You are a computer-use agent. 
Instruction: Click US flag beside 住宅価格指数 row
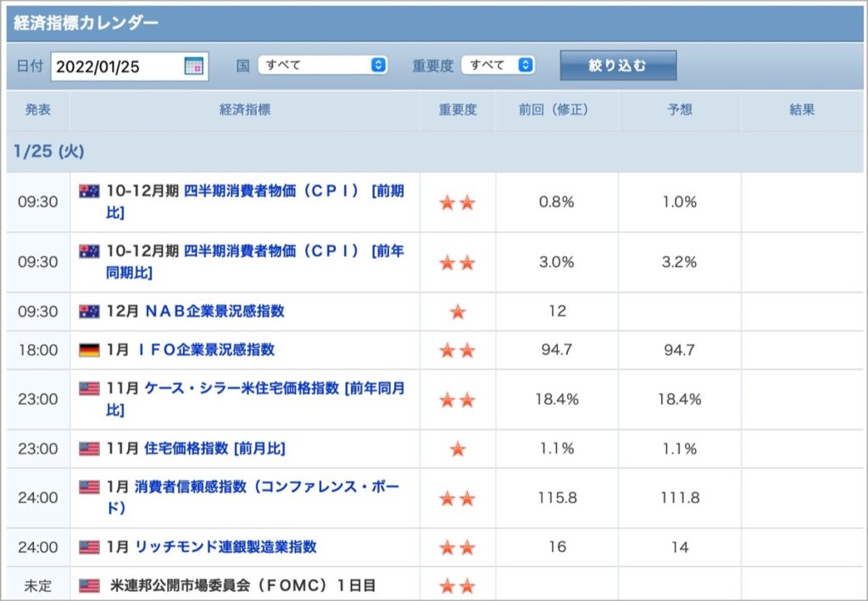tap(89, 448)
